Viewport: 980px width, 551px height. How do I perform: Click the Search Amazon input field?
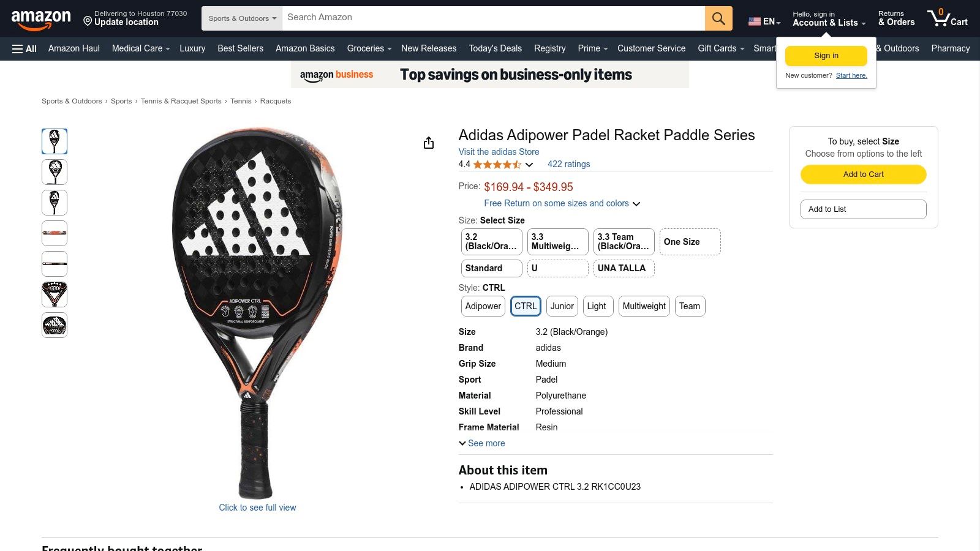click(493, 18)
